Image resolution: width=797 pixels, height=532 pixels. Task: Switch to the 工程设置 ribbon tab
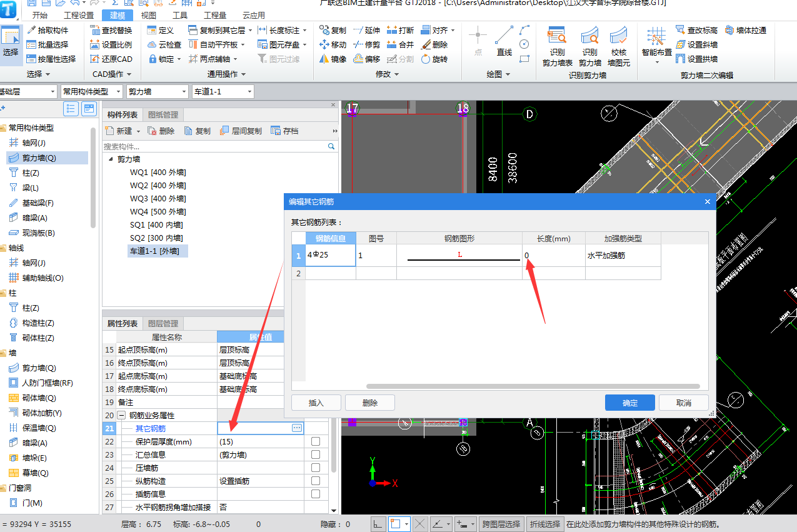[78, 15]
